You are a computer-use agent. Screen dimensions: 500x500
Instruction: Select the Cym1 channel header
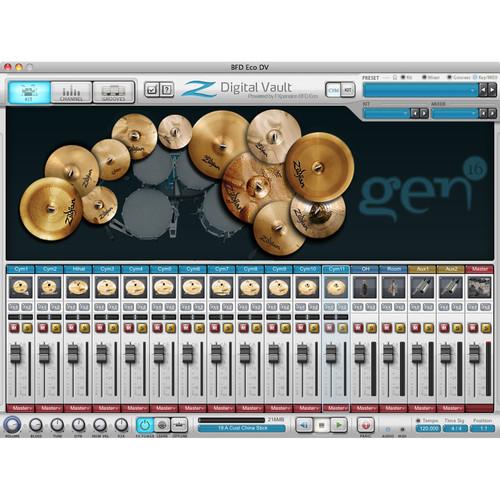21,269
